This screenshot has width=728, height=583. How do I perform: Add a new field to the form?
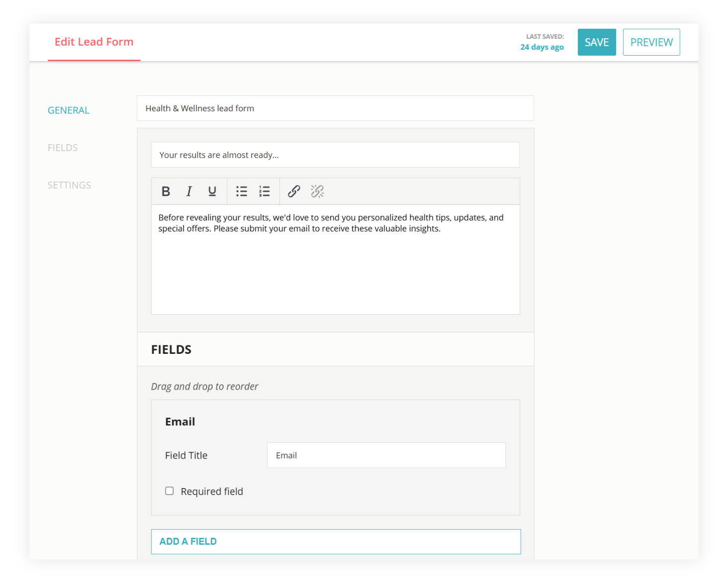coord(336,541)
